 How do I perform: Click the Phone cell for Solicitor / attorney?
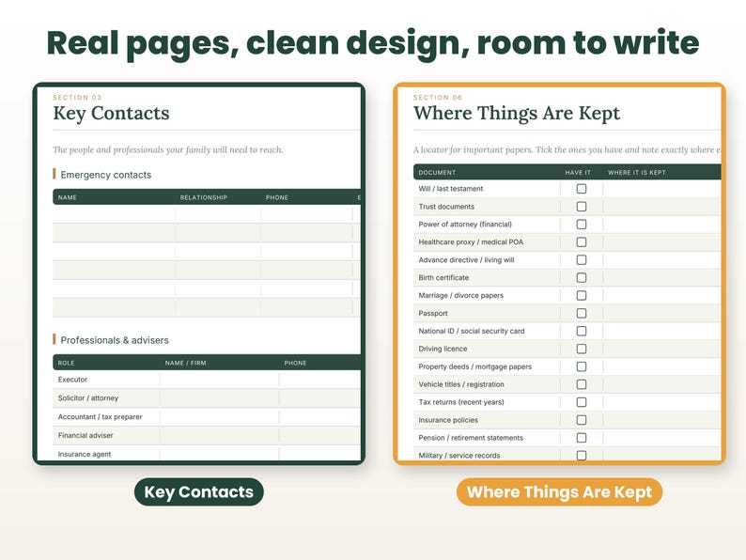pos(320,398)
